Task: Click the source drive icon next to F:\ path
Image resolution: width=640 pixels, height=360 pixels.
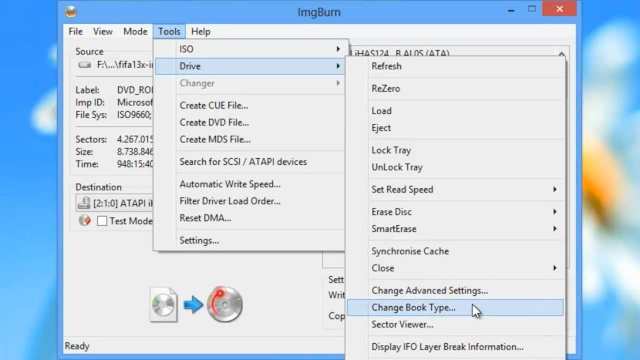Action: coord(84,65)
